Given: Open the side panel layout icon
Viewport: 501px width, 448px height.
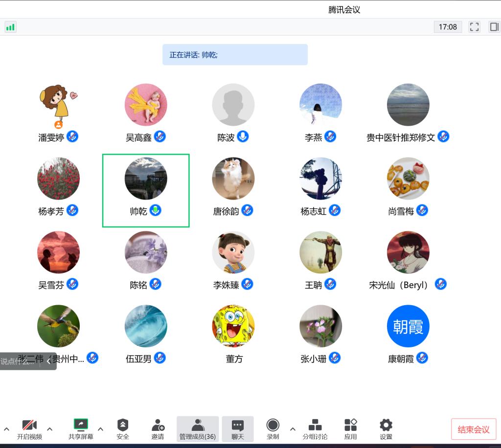Looking at the screenshot, I should coord(494,27).
